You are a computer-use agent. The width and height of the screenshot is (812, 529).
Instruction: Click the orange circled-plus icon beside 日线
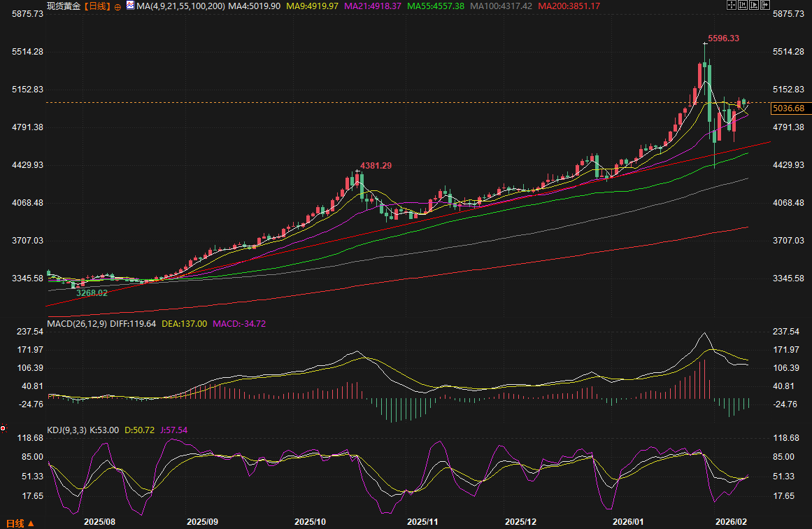coord(117,6)
